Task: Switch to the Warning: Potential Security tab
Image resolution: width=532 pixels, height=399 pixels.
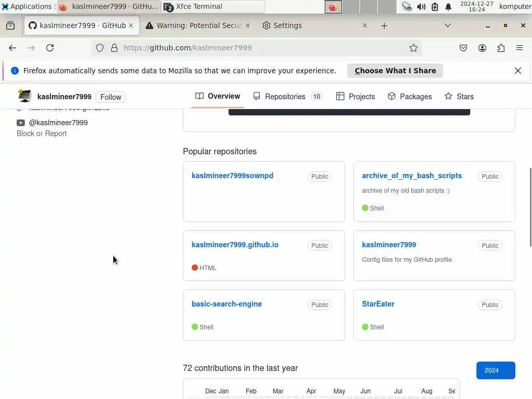Action: click(x=198, y=25)
